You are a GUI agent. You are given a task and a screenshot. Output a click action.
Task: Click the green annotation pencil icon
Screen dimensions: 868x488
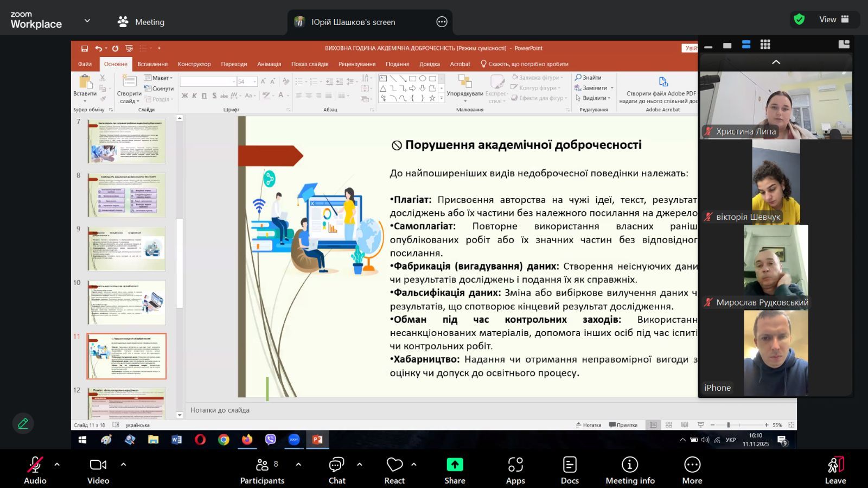click(23, 423)
